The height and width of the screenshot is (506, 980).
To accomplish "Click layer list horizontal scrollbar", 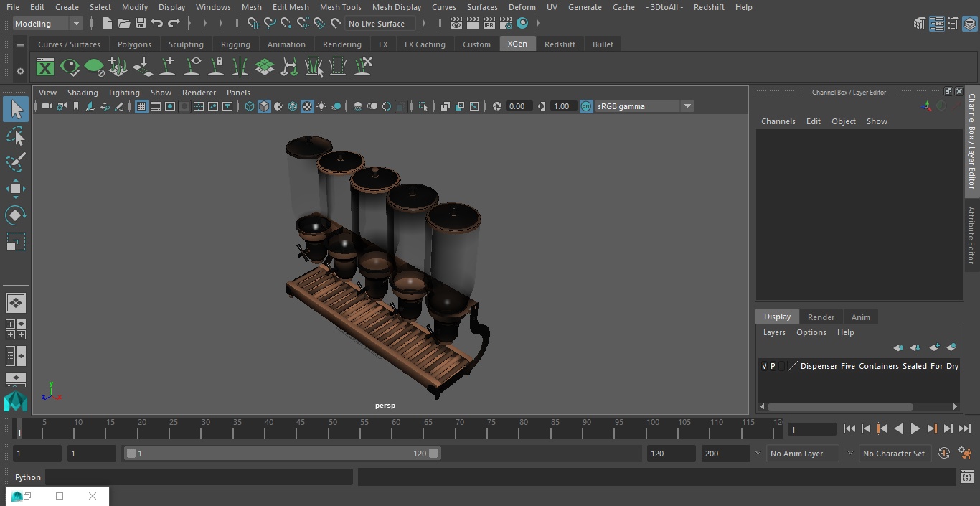I will click(x=839, y=407).
